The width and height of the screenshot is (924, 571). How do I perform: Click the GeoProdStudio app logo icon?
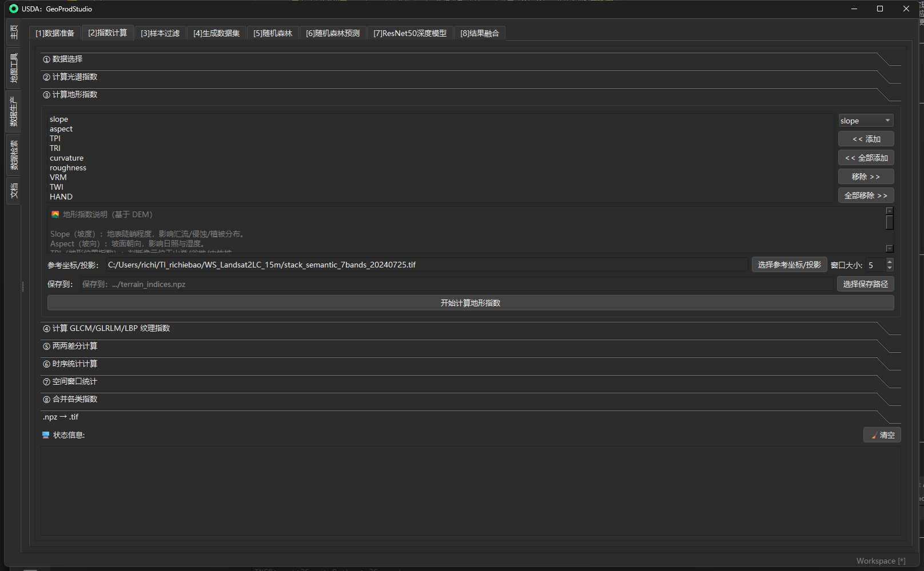coord(14,9)
